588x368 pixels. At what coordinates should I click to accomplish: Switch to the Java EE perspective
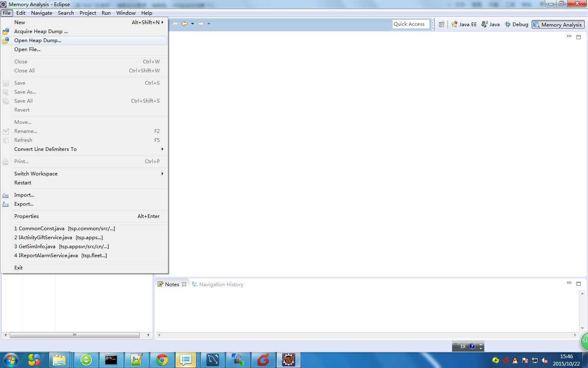tap(464, 25)
